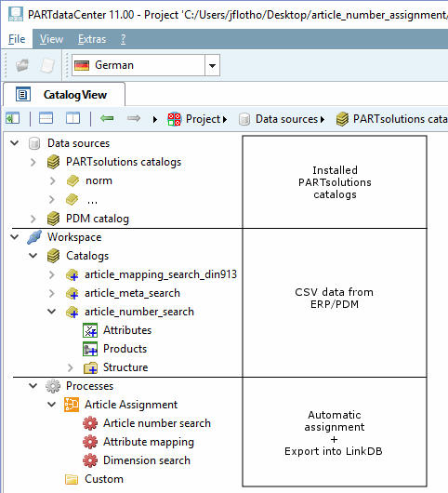Click the Project breadcrumb icon
This screenshot has height=493, width=448.
pos(175,119)
